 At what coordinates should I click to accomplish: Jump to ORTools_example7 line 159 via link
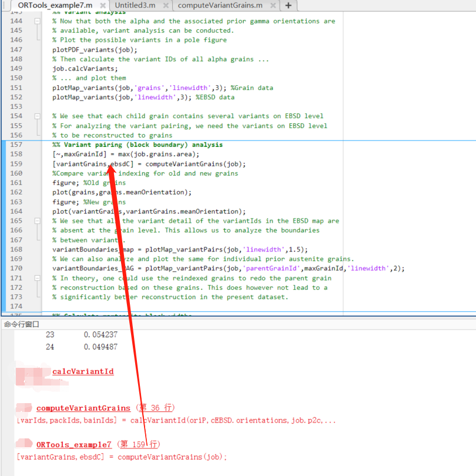pyautogui.click(x=73, y=444)
